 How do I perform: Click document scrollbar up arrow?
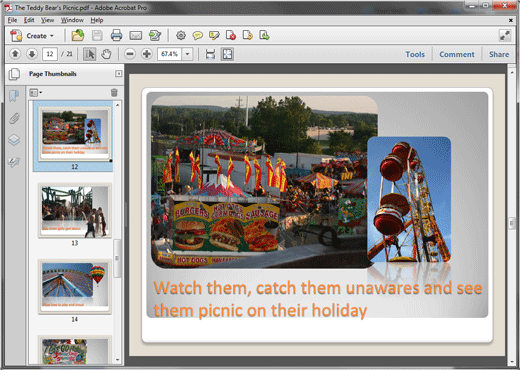click(x=512, y=71)
